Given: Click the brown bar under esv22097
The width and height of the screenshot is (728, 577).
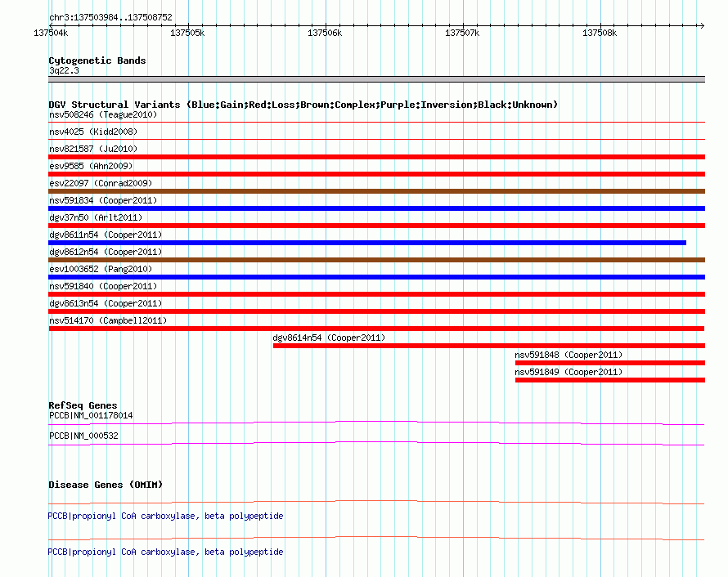Looking at the screenshot, I should [376, 191].
